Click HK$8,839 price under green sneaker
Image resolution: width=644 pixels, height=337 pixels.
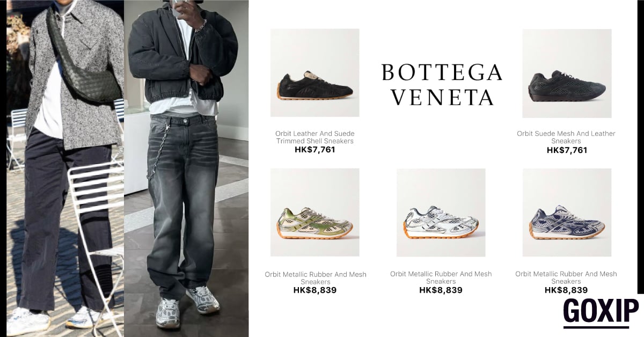[x=315, y=290]
